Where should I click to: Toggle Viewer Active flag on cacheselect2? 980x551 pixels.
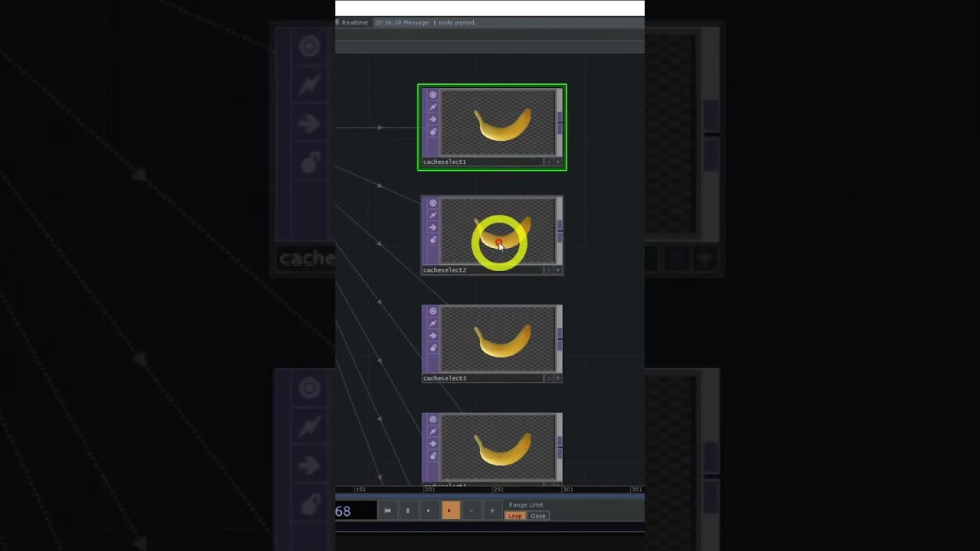(433, 203)
